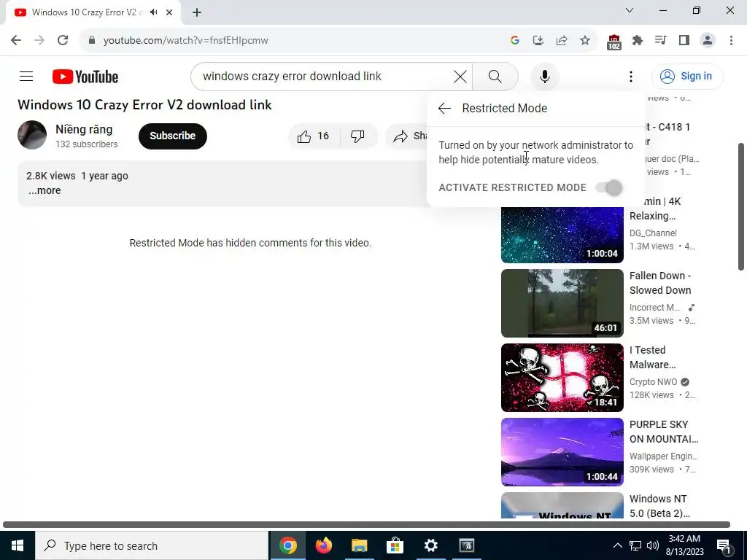747x560 pixels.
Task: Open a new browser tab
Action: click(x=197, y=12)
